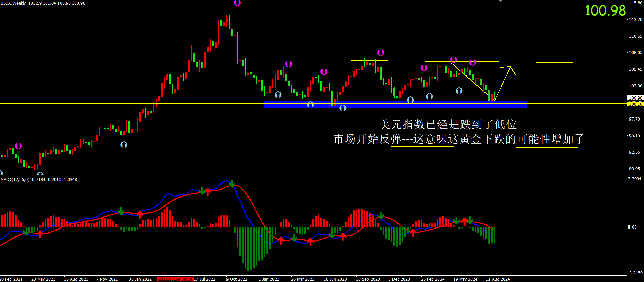Click the tip of the yellow projected rebound arrow
Image resolution: width=644 pixels, height=282 pixels.
[510, 67]
